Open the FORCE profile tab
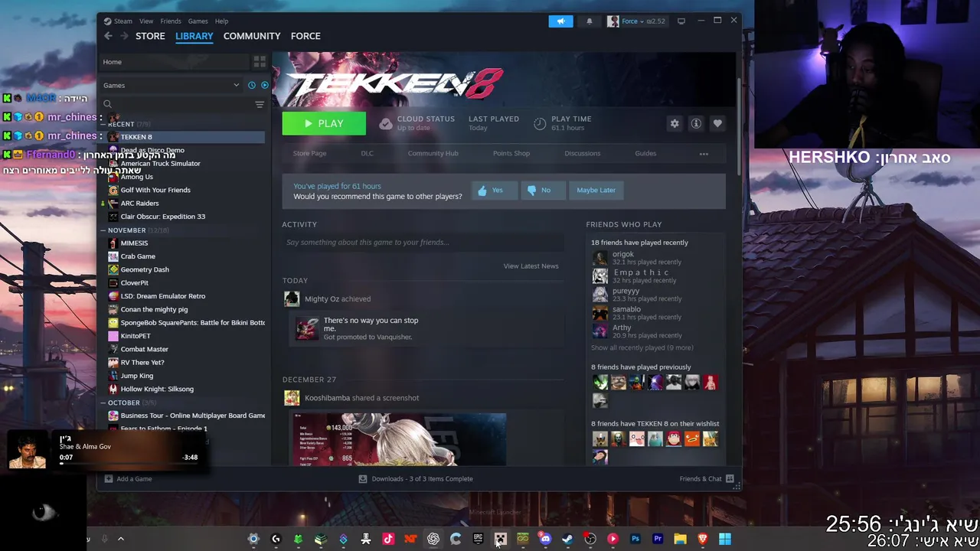This screenshot has width=980, height=551. (x=305, y=36)
